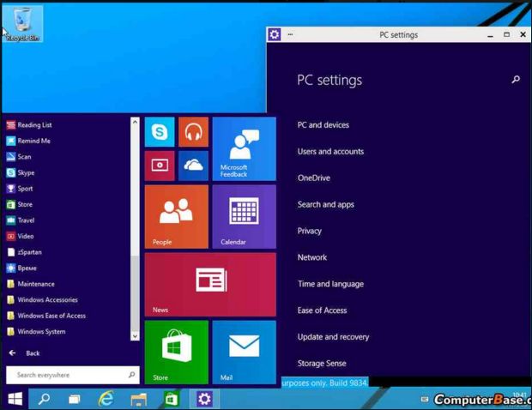Open Network settings category
The image size is (532, 410).
coord(312,257)
